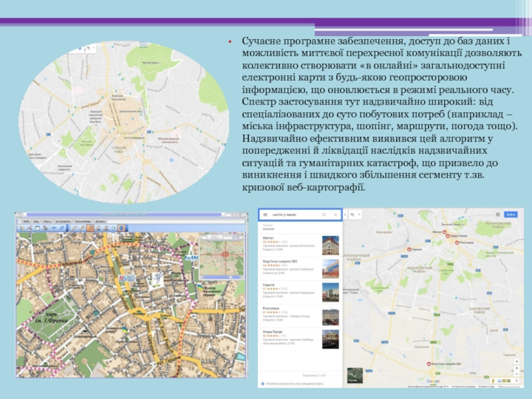This screenshot has height=399, width=532.
Task: Click the search magnifier icon
Action: click(x=324, y=215)
